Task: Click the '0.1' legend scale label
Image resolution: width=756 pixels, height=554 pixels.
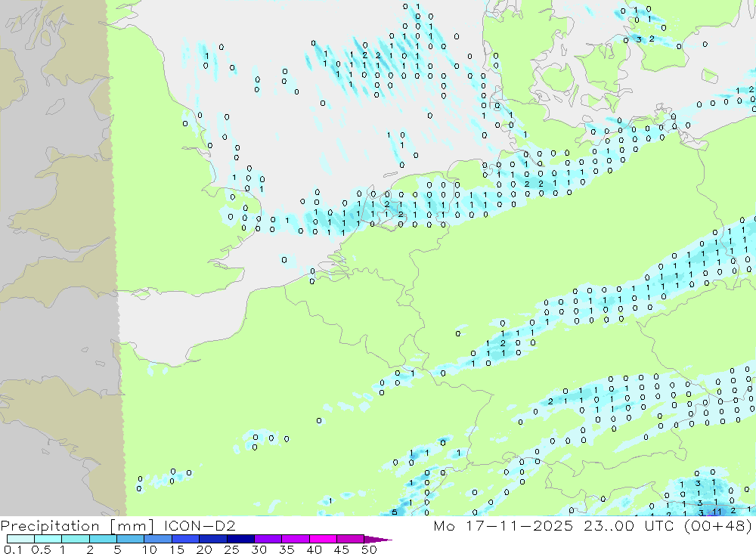Action: pyautogui.click(x=13, y=549)
